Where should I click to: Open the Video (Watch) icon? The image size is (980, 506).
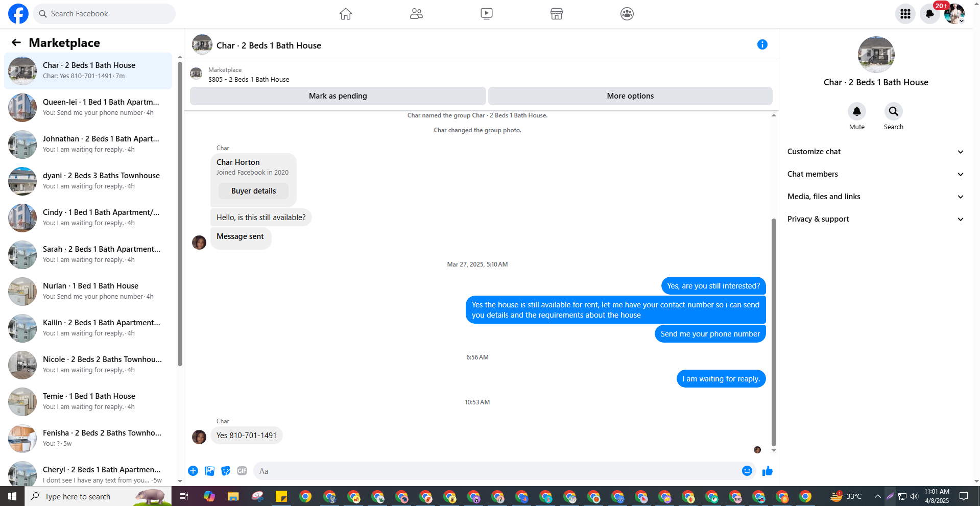pos(487,14)
